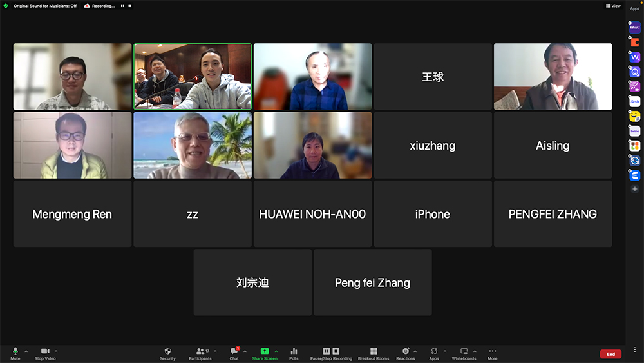Screen dimensions: 644x363
Task: Open the twine app icon
Action: [634, 131]
